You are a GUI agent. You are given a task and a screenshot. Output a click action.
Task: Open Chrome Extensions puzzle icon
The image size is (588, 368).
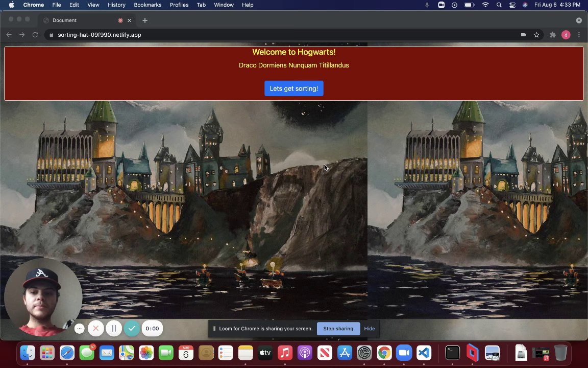[x=553, y=35]
